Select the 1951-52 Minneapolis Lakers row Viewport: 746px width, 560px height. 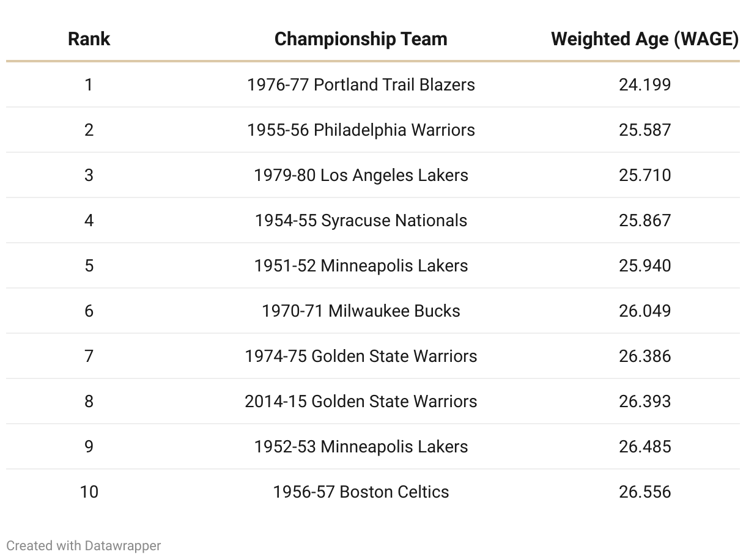361,265
